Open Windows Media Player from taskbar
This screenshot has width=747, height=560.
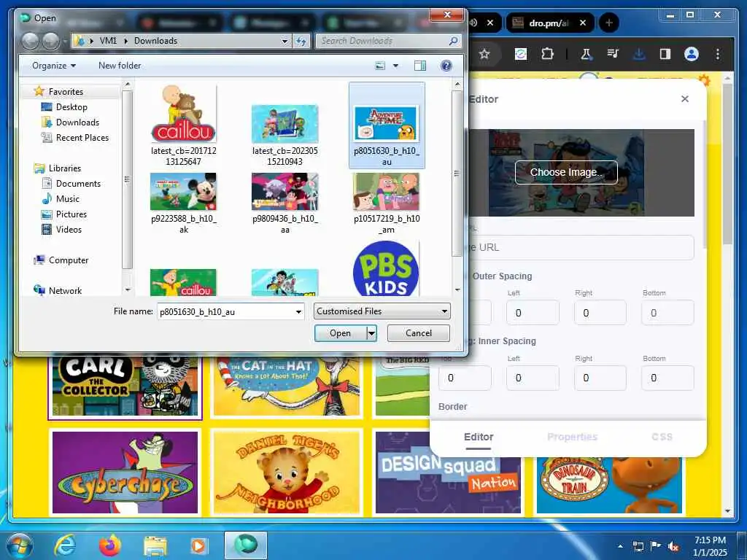click(199, 545)
